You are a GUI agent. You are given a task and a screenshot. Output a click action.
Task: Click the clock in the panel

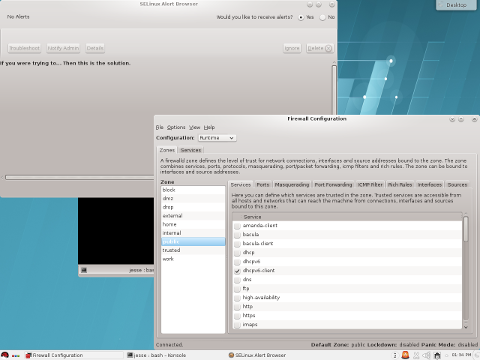point(462,355)
